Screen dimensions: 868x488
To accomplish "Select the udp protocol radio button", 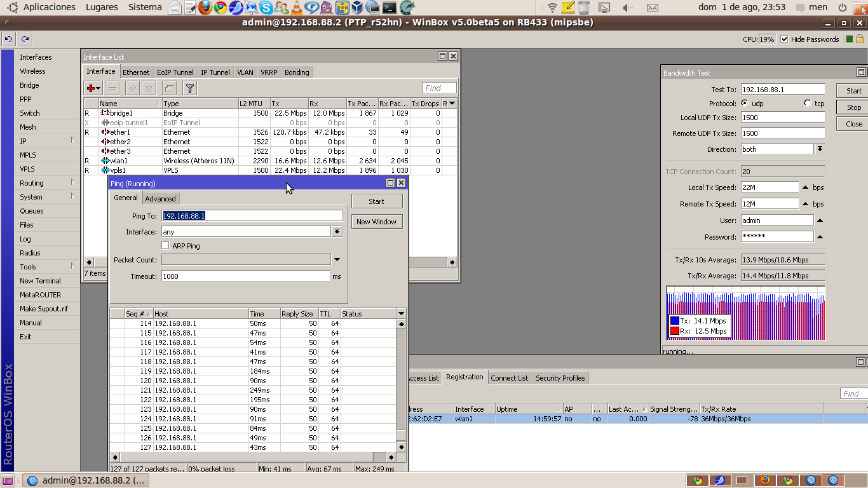I will [745, 103].
